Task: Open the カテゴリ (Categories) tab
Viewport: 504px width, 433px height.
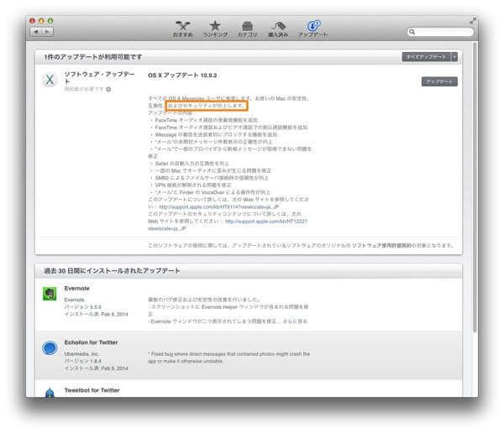Action: (x=247, y=29)
